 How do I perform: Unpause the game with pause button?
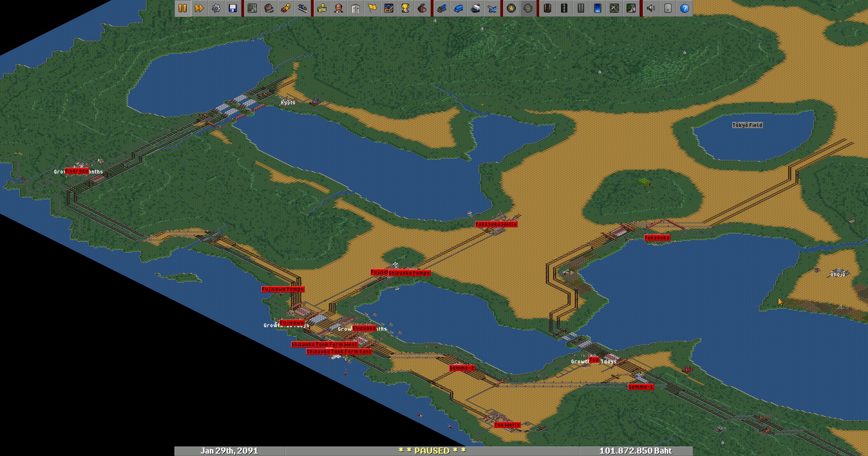pyautogui.click(x=183, y=8)
